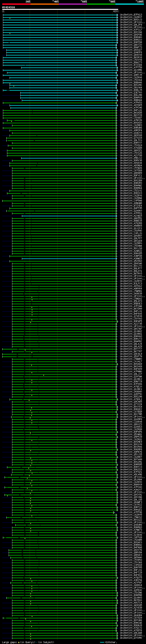Click hit label UniRef100_B6TR03
Image resolution: width=146 pixels, height=644 pixels.
(x=131, y=273)
